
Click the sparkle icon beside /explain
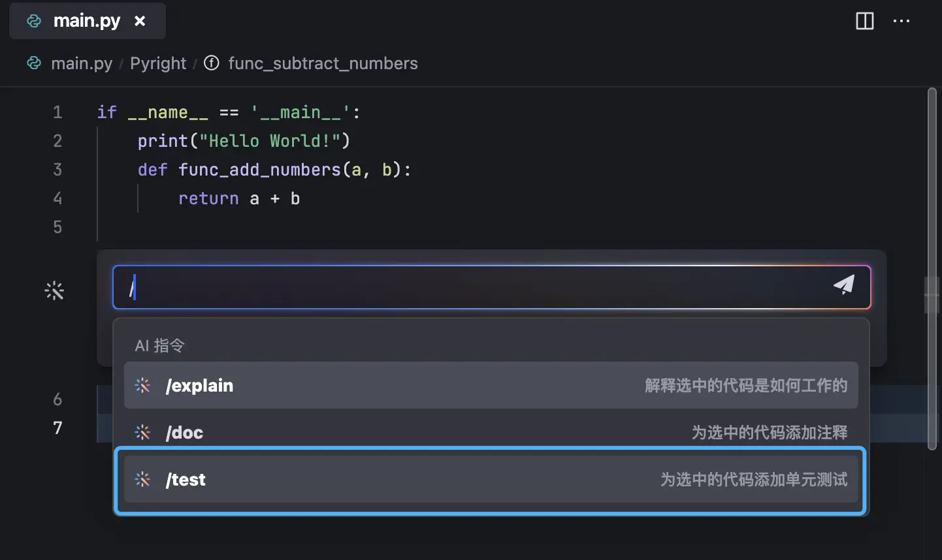click(x=142, y=386)
